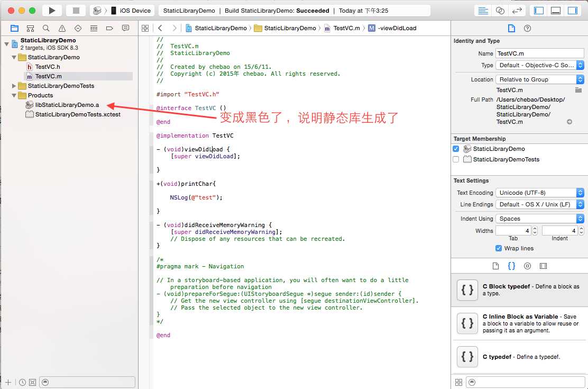Open the file Type dropdown
This screenshot has width=588, height=389.
point(540,65)
